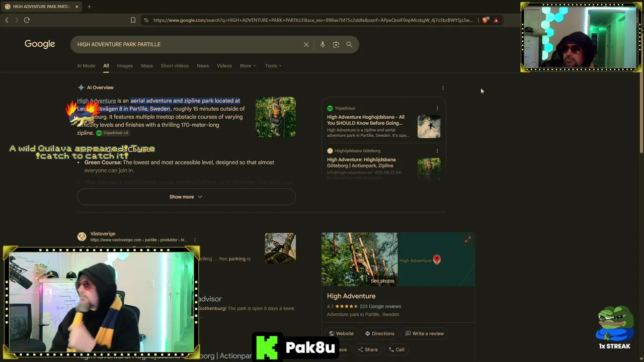Call High Adventure with the Call button
This screenshot has width=644, height=362.
click(x=396, y=349)
